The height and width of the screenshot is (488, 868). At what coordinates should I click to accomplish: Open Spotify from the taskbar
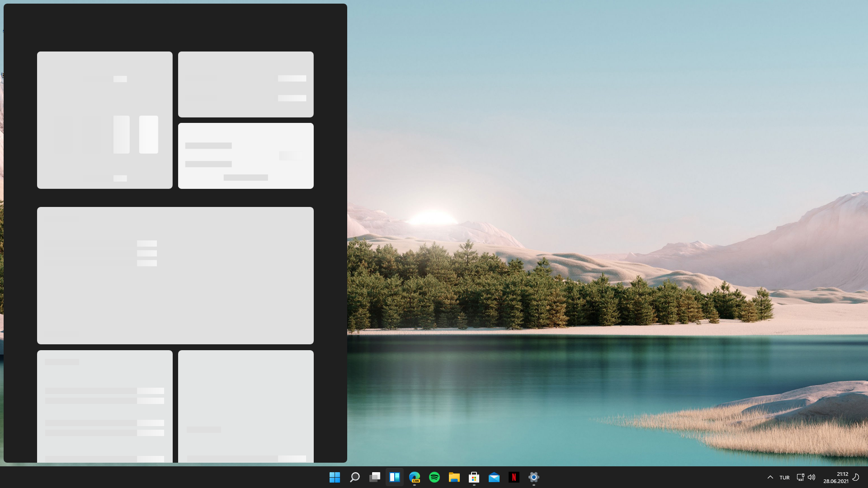click(434, 477)
